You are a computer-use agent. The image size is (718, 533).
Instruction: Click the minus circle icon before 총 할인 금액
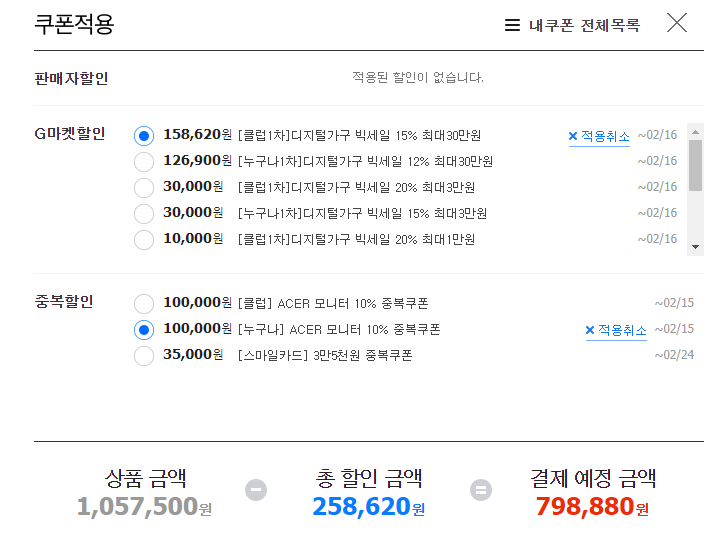256,490
